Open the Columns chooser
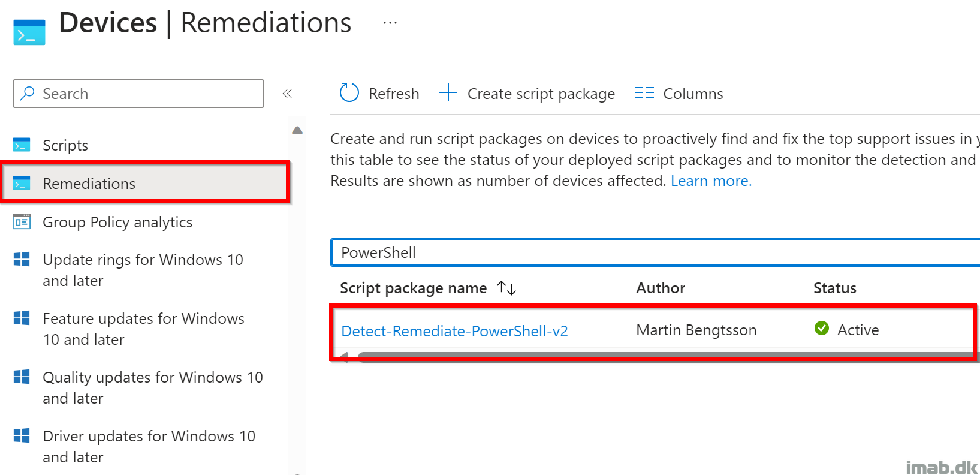This screenshot has width=980, height=475. (679, 94)
